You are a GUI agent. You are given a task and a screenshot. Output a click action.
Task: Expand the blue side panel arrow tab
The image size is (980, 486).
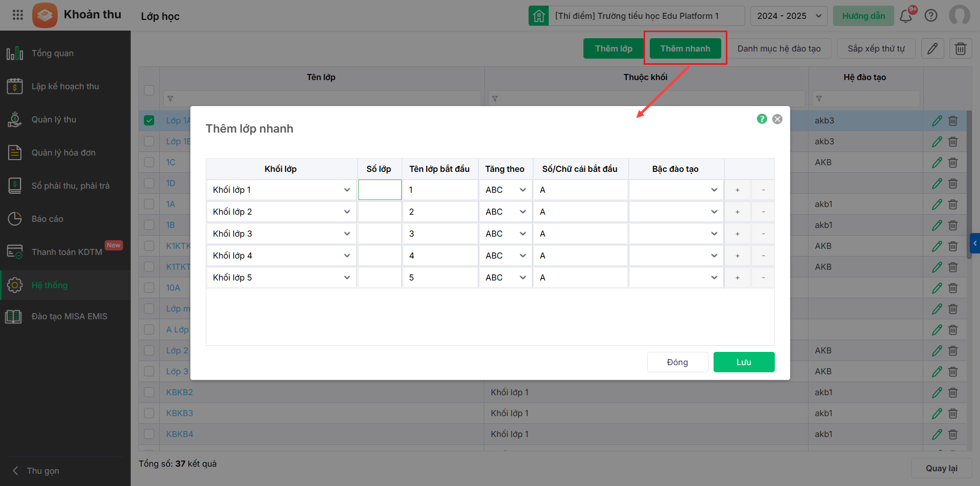point(975,243)
